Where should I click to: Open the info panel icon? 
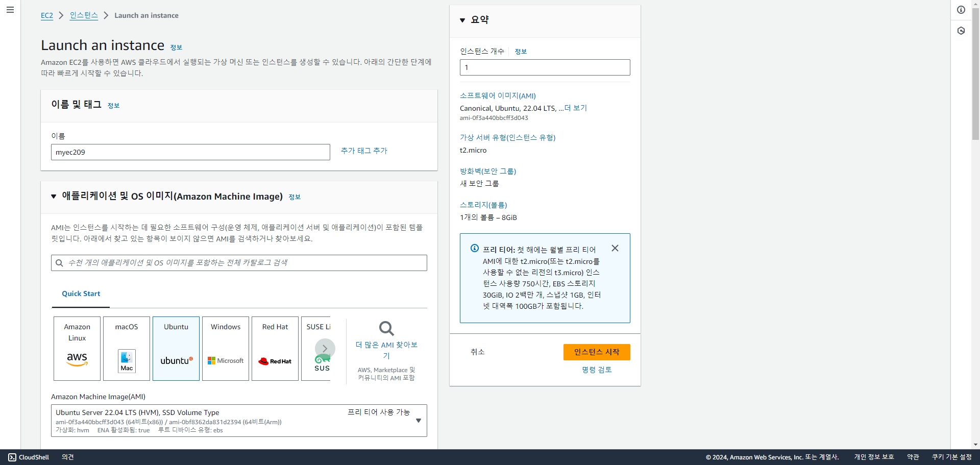pos(961,10)
